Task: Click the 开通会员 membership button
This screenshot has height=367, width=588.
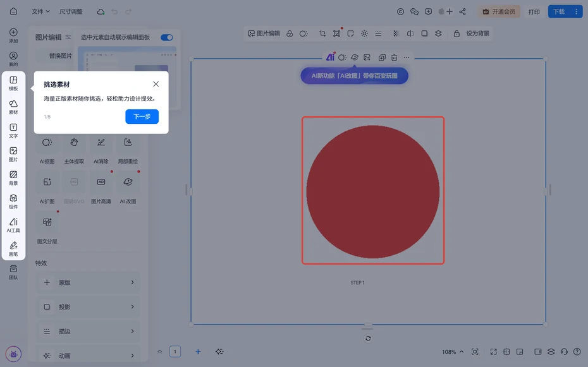Action: tap(499, 11)
